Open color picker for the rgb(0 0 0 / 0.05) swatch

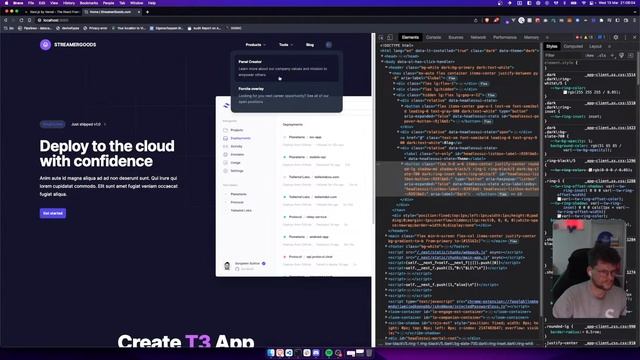[590, 170]
